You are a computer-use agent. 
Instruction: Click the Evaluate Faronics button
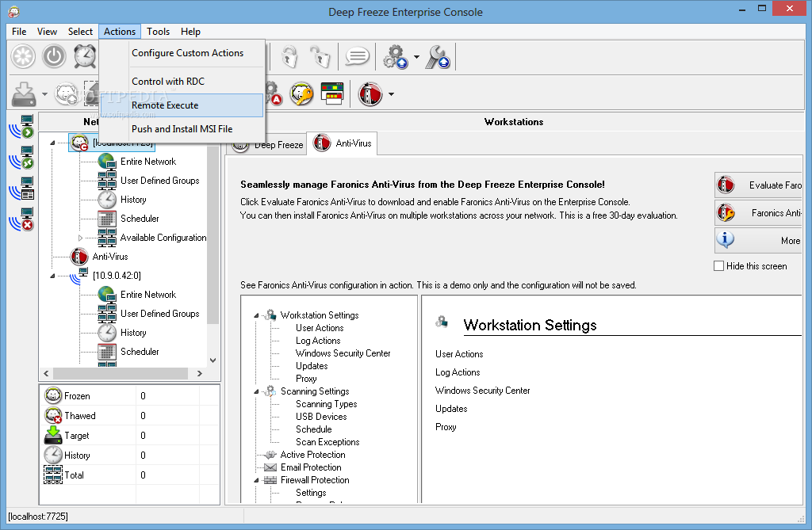point(759,185)
